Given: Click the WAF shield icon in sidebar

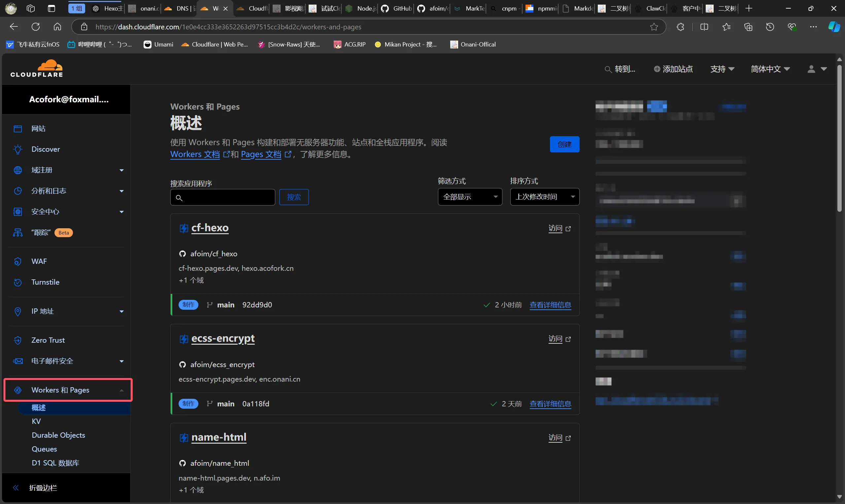Looking at the screenshot, I should pos(18,262).
